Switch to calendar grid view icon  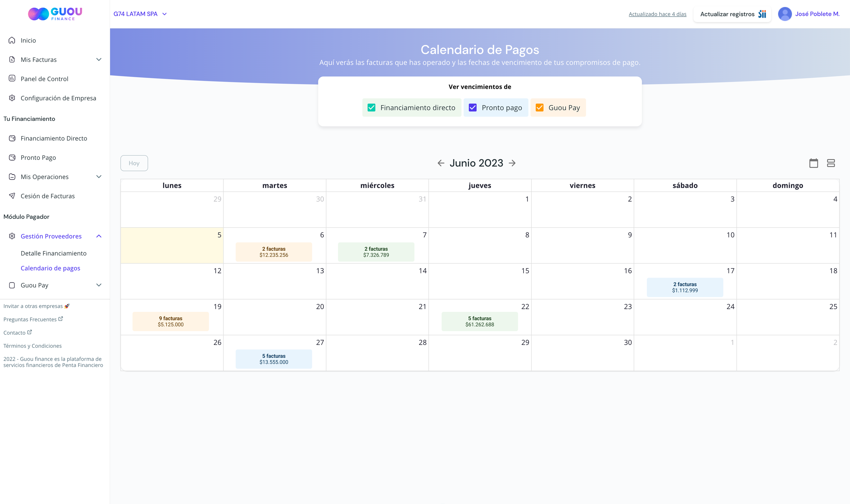(x=814, y=163)
